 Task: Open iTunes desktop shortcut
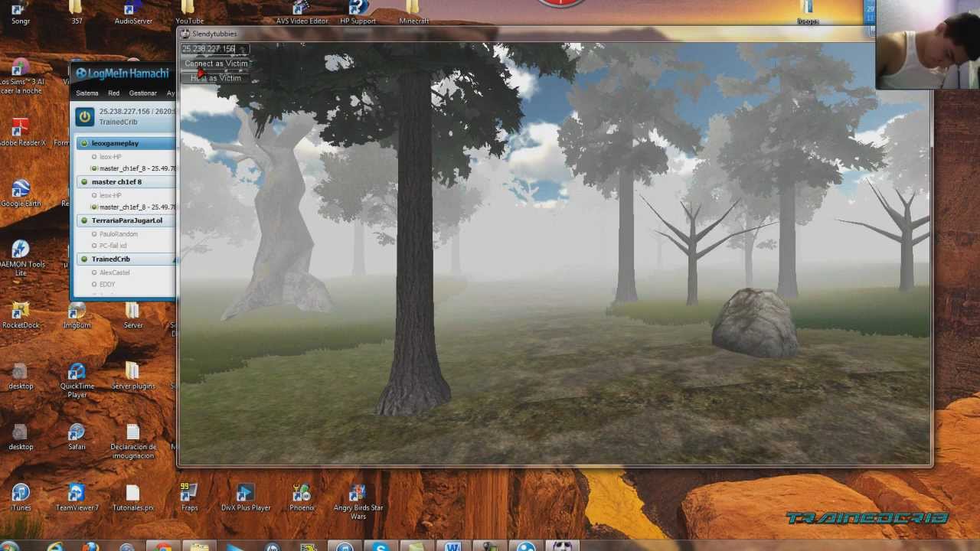pos(21,497)
